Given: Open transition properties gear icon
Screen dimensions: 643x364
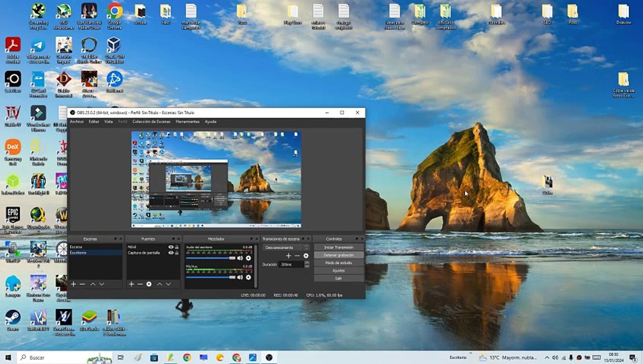Looking at the screenshot, I should pyautogui.click(x=306, y=256).
